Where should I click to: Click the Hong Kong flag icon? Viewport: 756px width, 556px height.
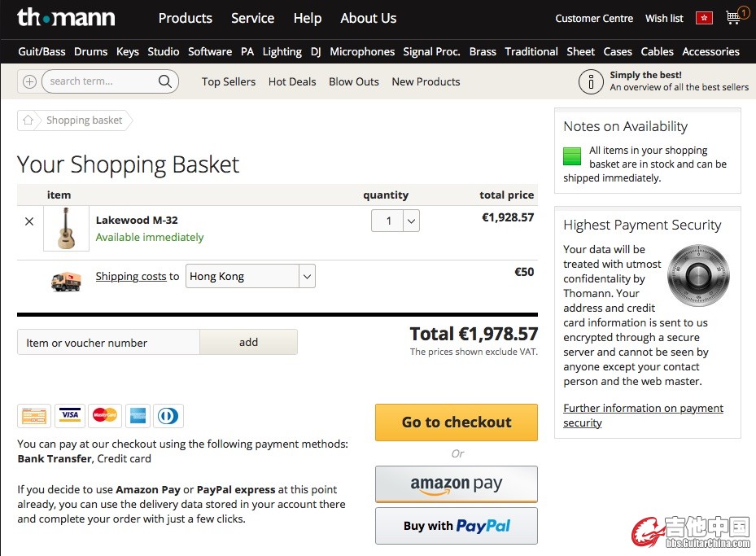704,18
